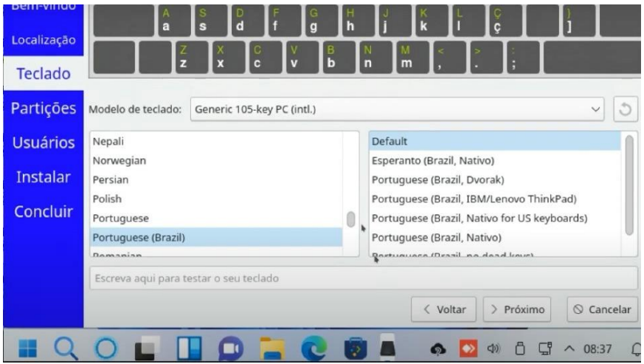Select Esperanto (Brazil, Nativo) variant

click(x=432, y=159)
